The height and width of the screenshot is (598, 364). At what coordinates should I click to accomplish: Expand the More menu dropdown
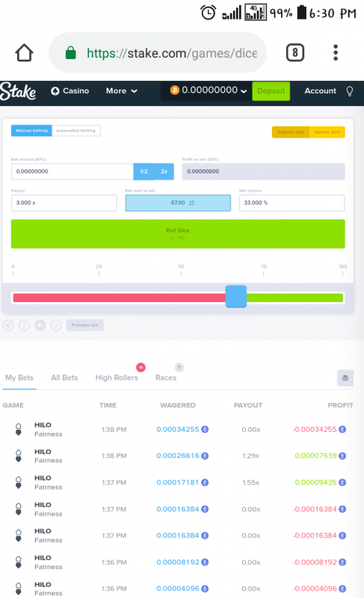(121, 91)
